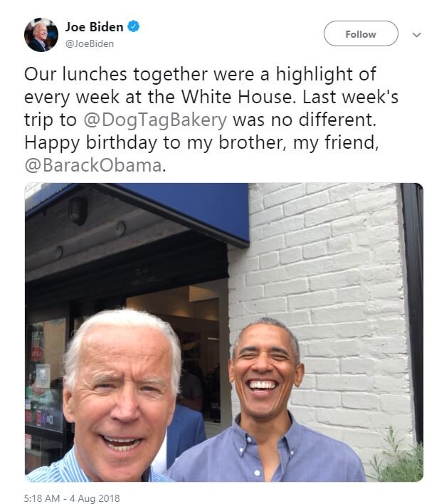Image resolution: width=444 pixels, height=504 pixels.
Task: Click the "Our lunches together" tweet text
Action: point(107,74)
